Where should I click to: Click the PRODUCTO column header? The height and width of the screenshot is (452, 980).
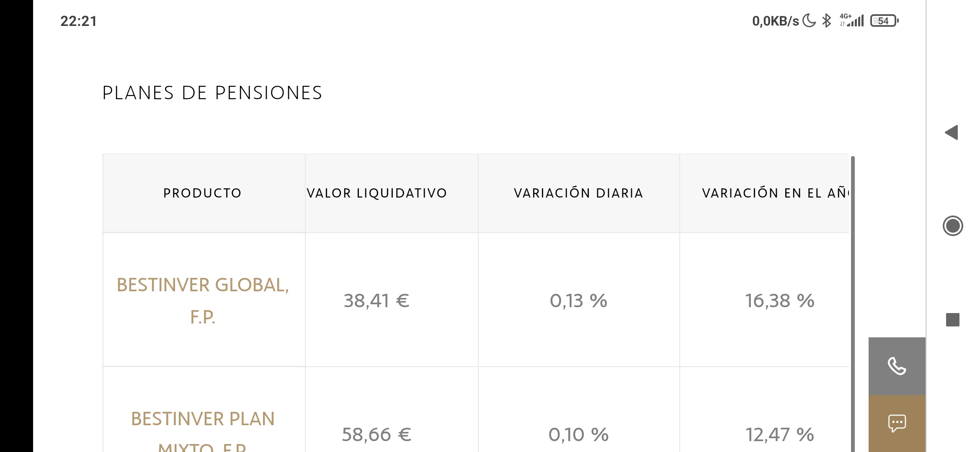[x=203, y=193]
